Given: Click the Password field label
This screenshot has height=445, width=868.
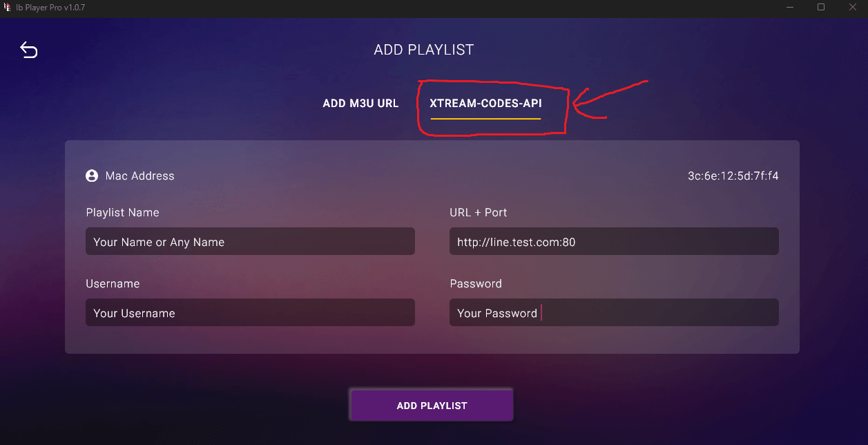Looking at the screenshot, I should (475, 284).
